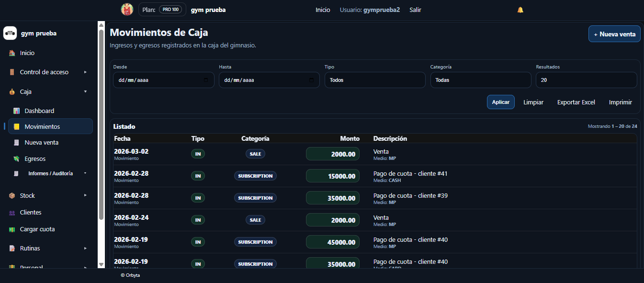Open the Tipo filter dropdown

[x=374, y=80]
